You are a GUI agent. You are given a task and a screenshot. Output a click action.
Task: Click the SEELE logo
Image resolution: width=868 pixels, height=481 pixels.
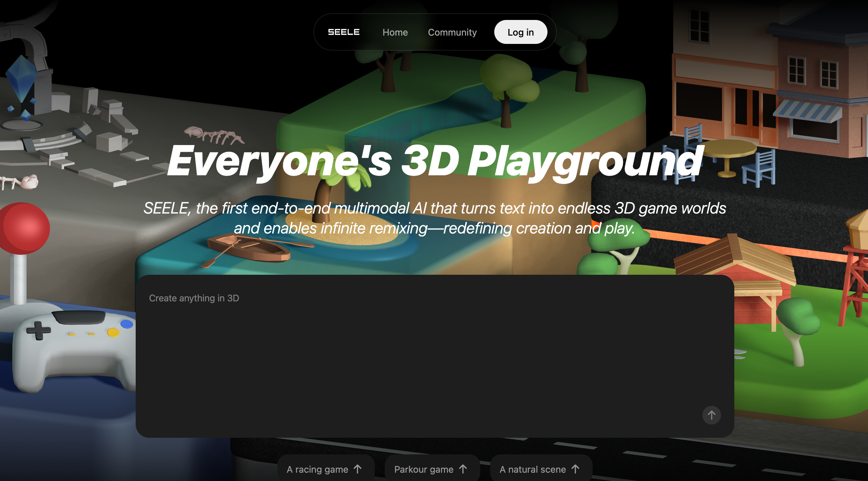pyautogui.click(x=344, y=32)
